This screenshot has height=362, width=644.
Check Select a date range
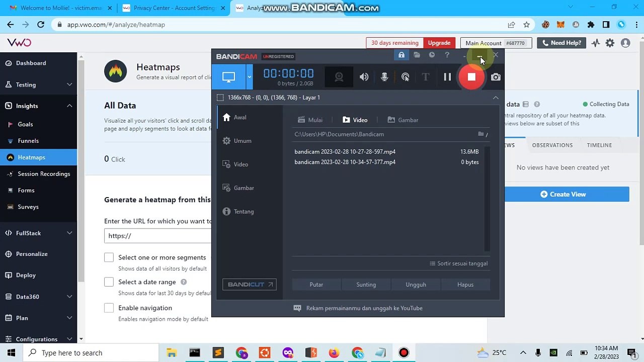109,282
